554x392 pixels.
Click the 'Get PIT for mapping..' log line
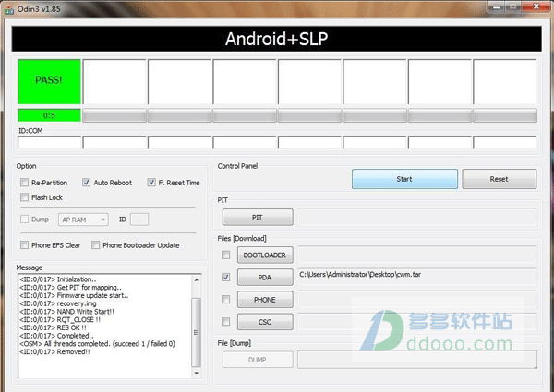click(x=71, y=287)
